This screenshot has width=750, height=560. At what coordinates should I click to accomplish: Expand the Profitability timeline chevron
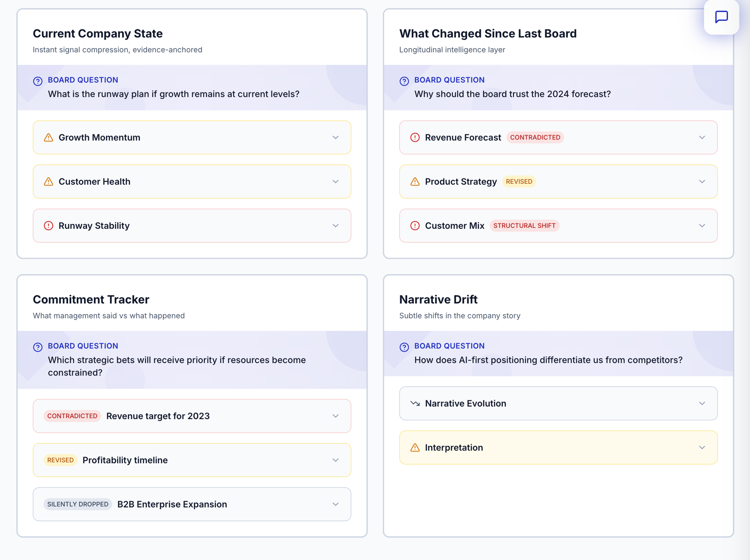[x=335, y=460]
